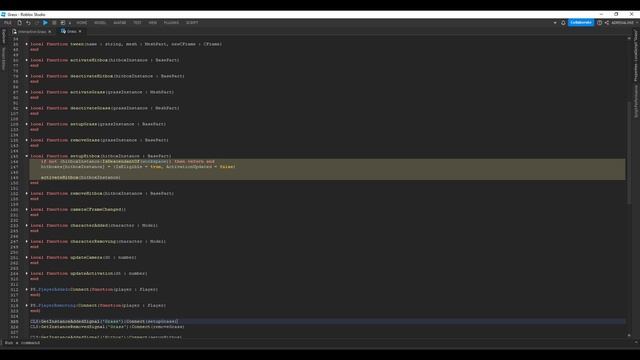This screenshot has width=640, height=360.
Task: Click the scroll down arrow of editor
Action: coord(629,335)
